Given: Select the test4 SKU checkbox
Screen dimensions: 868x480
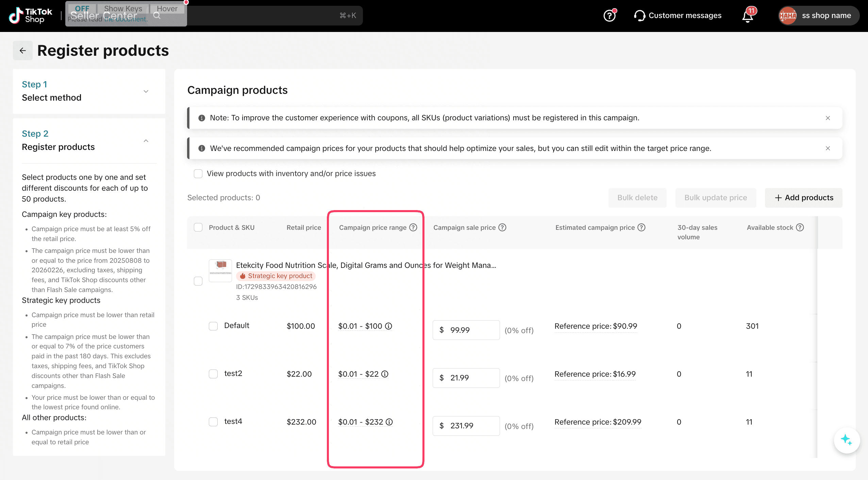Looking at the screenshot, I should (x=213, y=422).
